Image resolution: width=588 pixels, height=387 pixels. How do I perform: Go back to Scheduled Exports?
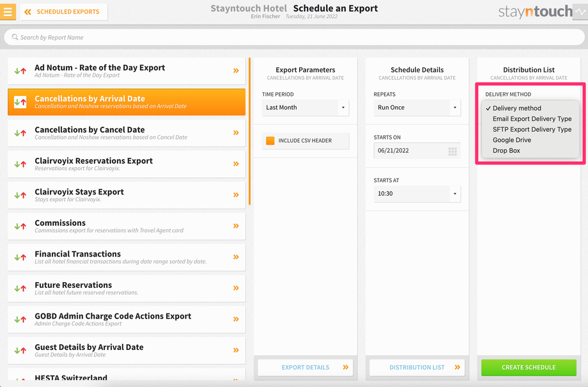pos(64,12)
